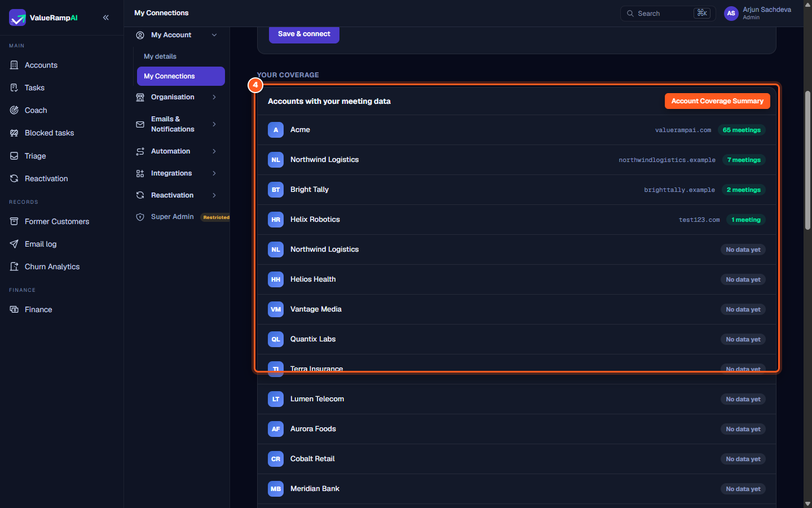Click the 7 meetings badge
812x508 pixels.
tap(744, 160)
